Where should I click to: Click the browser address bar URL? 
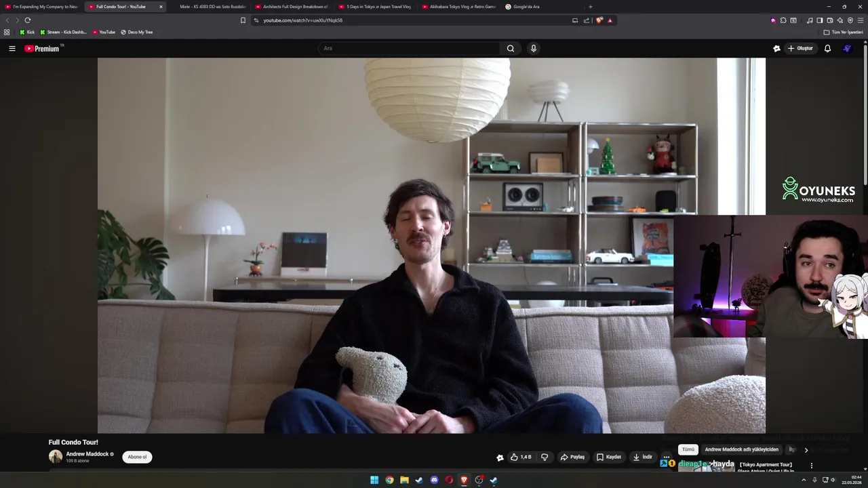302,20
